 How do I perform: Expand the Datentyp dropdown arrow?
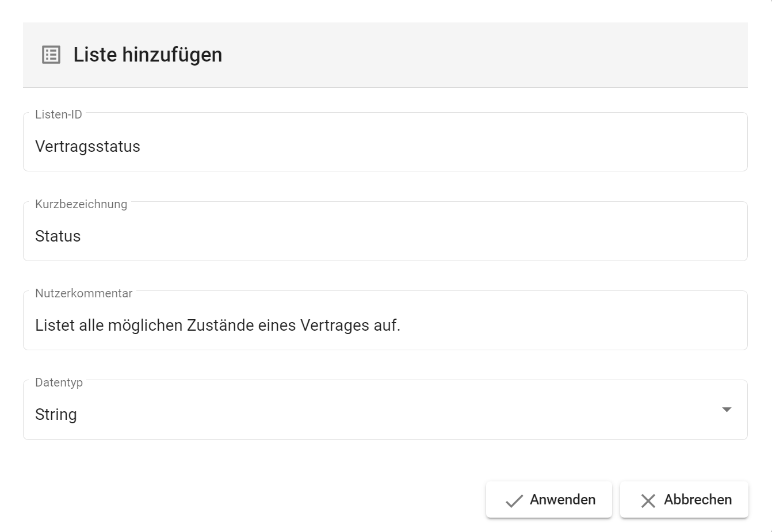[x=726, y=409]
